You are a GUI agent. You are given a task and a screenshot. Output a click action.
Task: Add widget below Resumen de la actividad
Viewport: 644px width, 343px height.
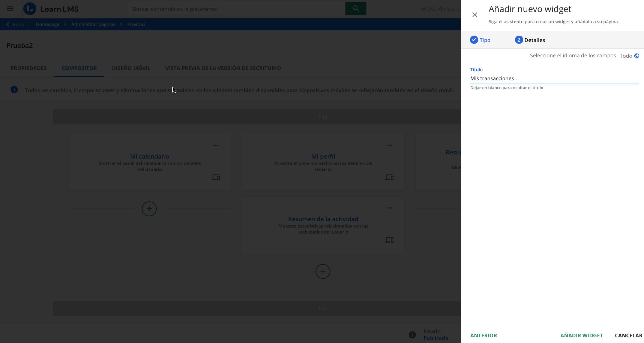[323, 272]
